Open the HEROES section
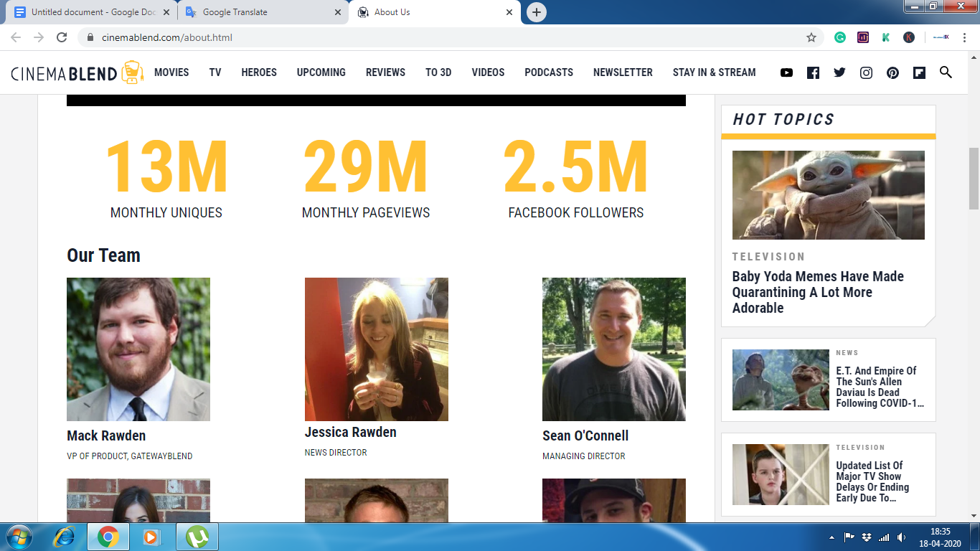Image resolution: width=980 pixels, height=551 pixels. pos(259,72)
